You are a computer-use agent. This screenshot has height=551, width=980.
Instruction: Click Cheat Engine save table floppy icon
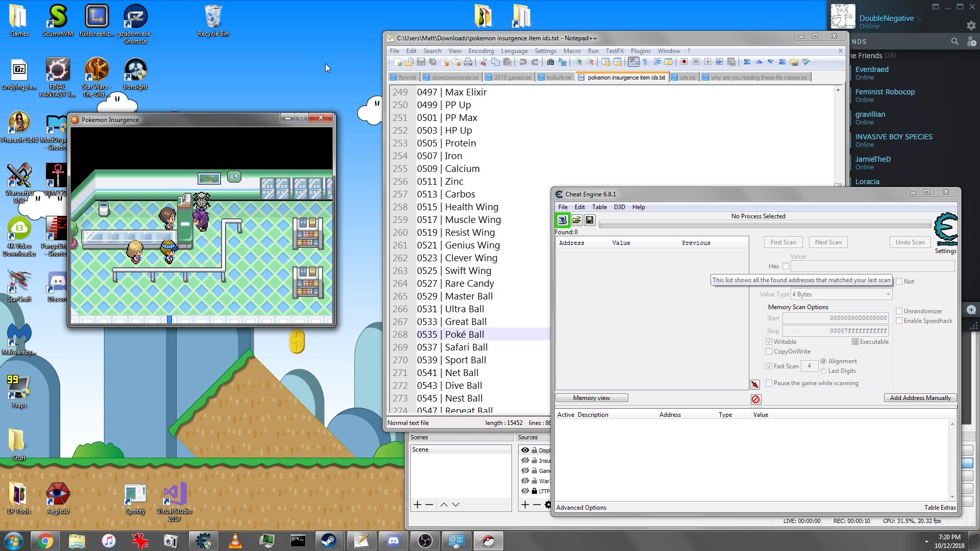pyautogui.click(x=590, y=220)
